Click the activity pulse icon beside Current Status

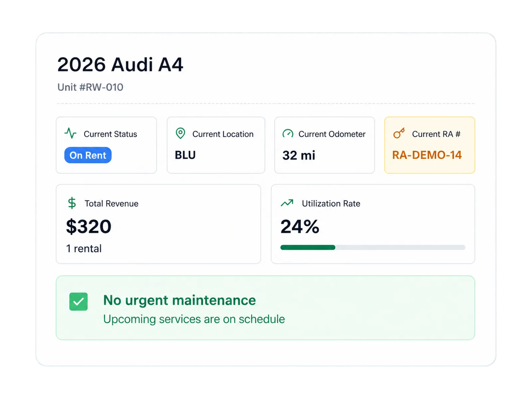(x=70, y=133)
